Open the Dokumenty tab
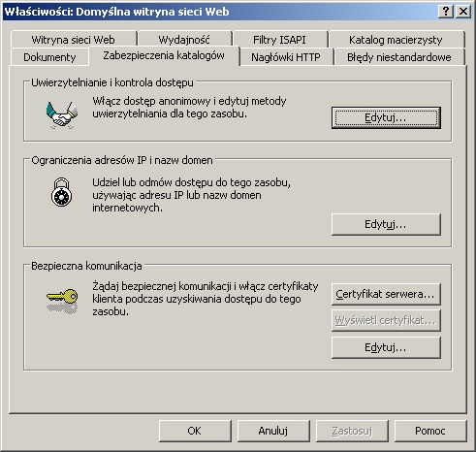Image resolution: width=476 pixels, height=452 pixels. point(49,57)
